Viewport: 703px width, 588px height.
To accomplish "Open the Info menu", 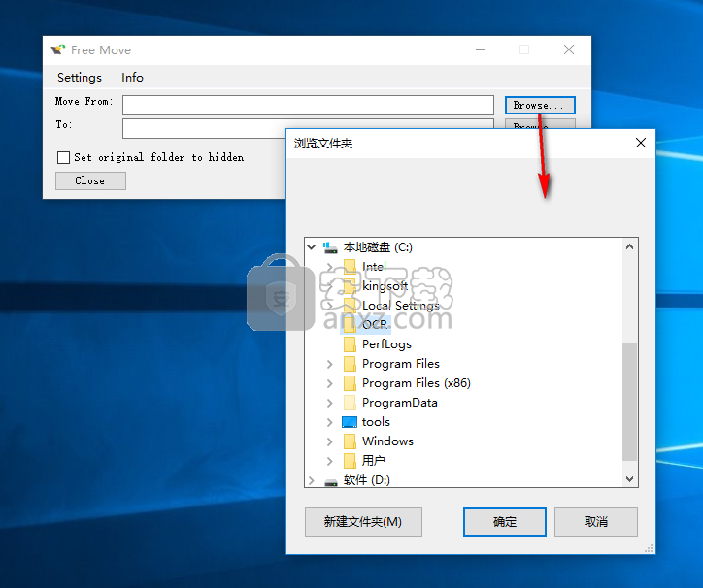I will pos(132,78).
